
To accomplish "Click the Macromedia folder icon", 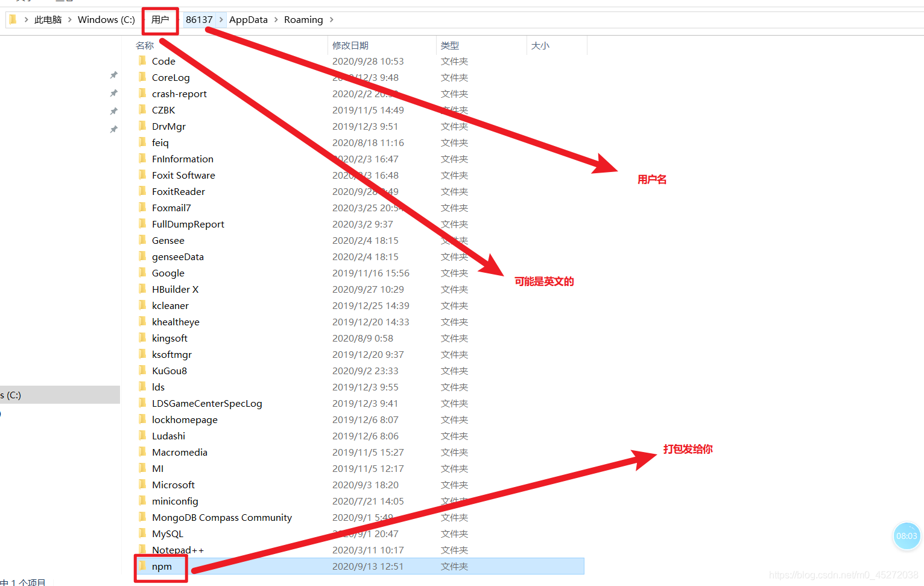I will (142, 451).
